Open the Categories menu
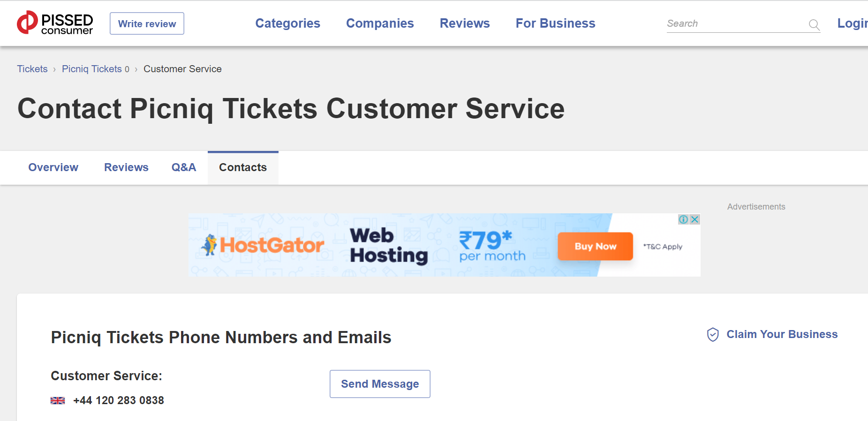The height and width of the screenshot is (421, 868). pos(287,23)
